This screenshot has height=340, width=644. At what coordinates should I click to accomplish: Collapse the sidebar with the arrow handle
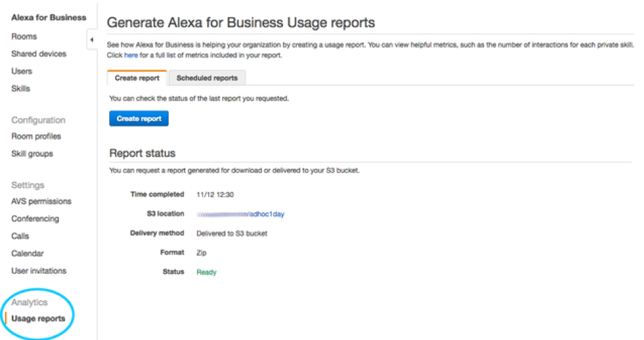92,40
